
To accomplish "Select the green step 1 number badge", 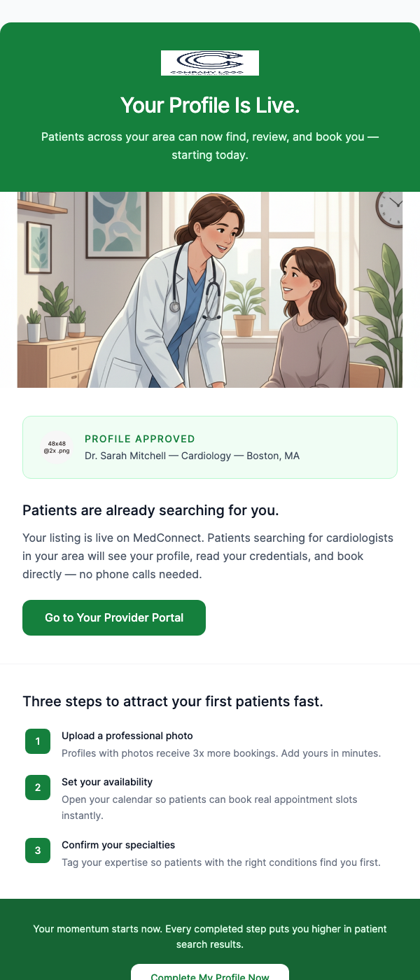I will pyautogui.click(x=38, y=741).
